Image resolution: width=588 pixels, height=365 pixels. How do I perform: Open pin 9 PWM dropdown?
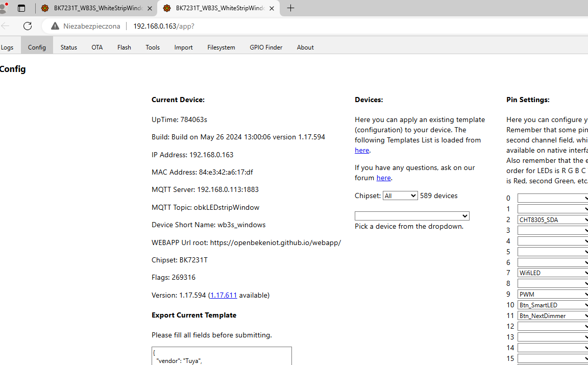click(x=553, y=294)
